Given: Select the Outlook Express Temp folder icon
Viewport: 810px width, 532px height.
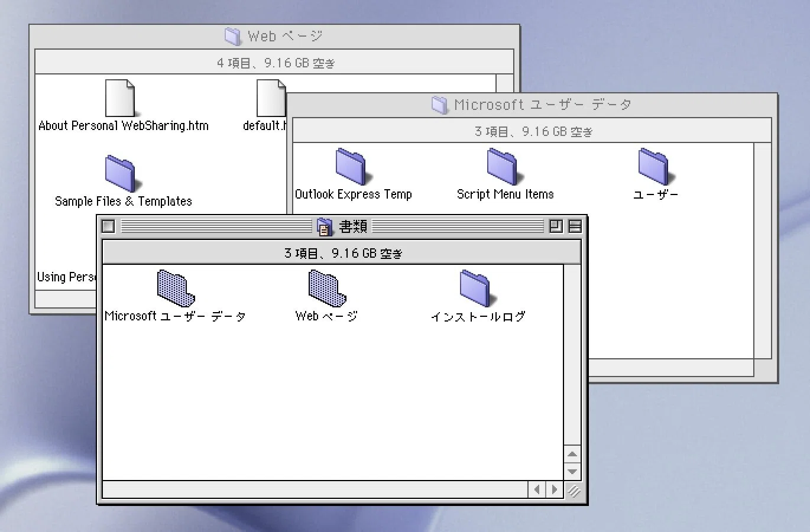Looking at the screenshot, I should pos(354,167).
